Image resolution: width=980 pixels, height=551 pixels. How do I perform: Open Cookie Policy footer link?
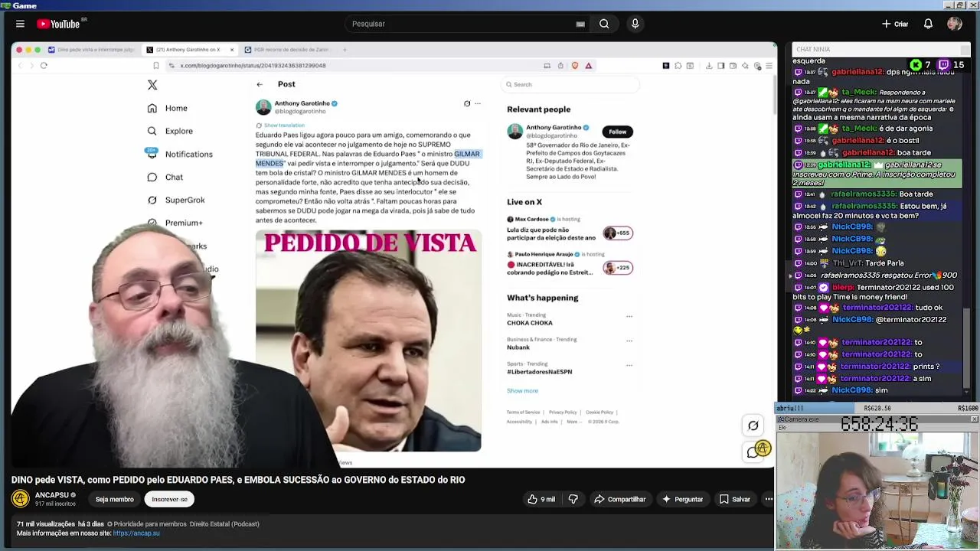point(599,412)
